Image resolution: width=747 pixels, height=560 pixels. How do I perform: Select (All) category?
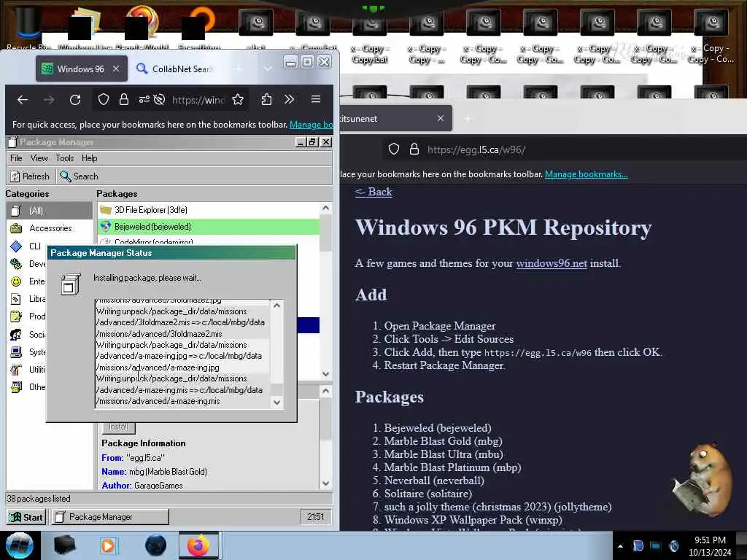[x=49, y=211]
